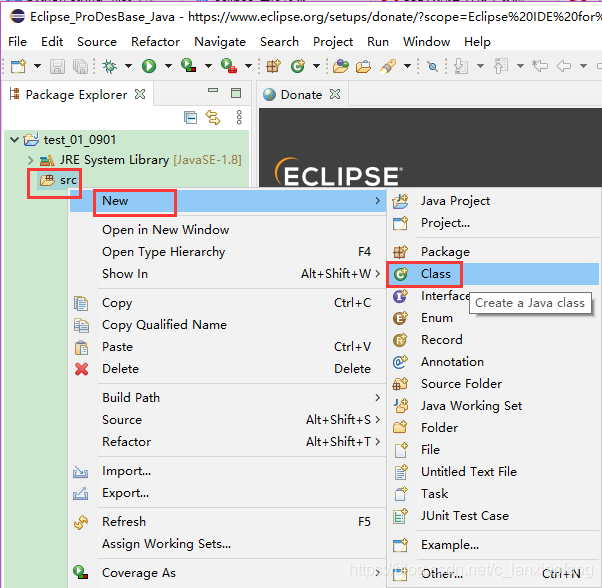Choose Record in New submenu
The height and width of the screenshot is (588, 602).
(x=494, y=340)
